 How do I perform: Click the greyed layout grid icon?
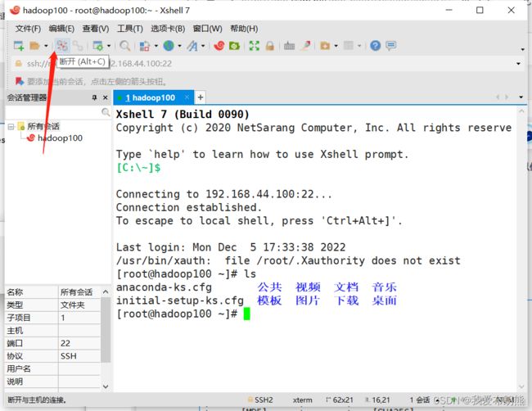click(x=349, y=46)
